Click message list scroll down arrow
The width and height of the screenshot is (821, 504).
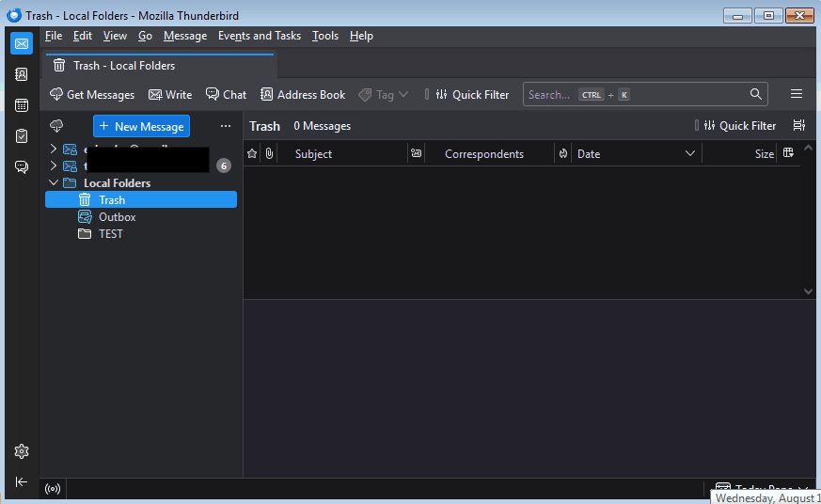pos(808,291)
